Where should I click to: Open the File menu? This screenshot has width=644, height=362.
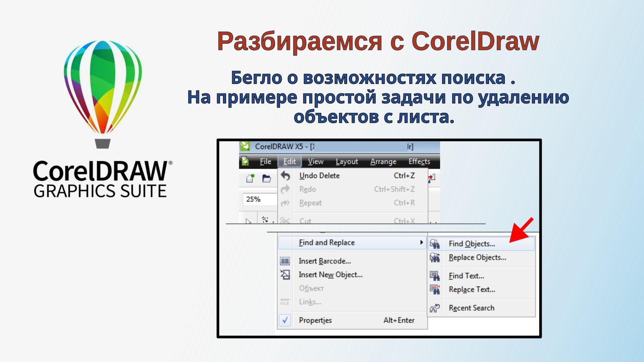(265, 161)
